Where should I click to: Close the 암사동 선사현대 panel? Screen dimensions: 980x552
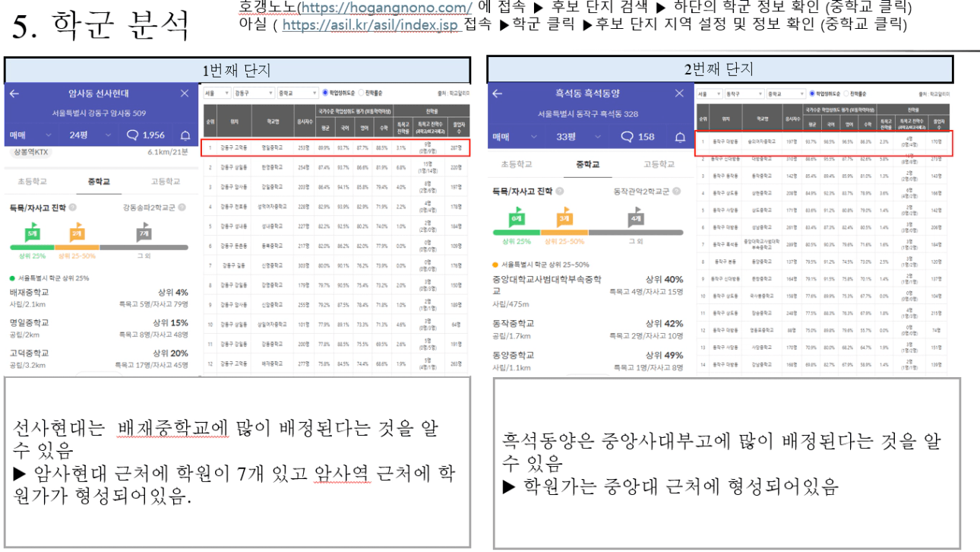[x=185, y=94]
